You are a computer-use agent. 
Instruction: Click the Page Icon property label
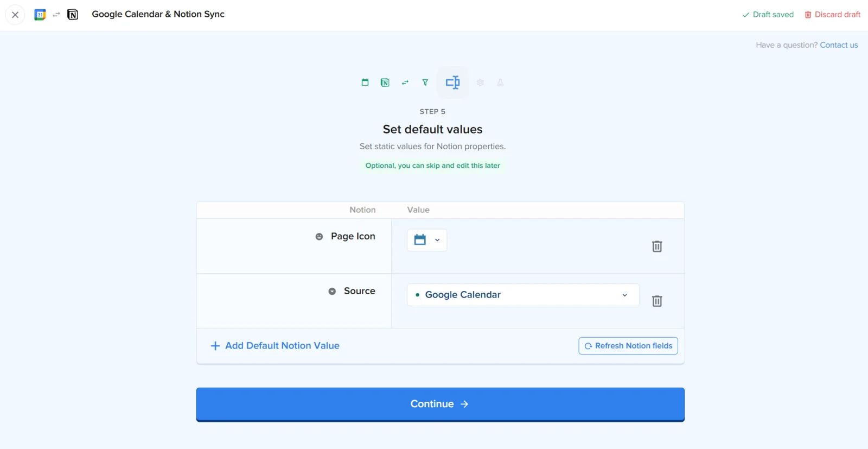pos(353,236)
